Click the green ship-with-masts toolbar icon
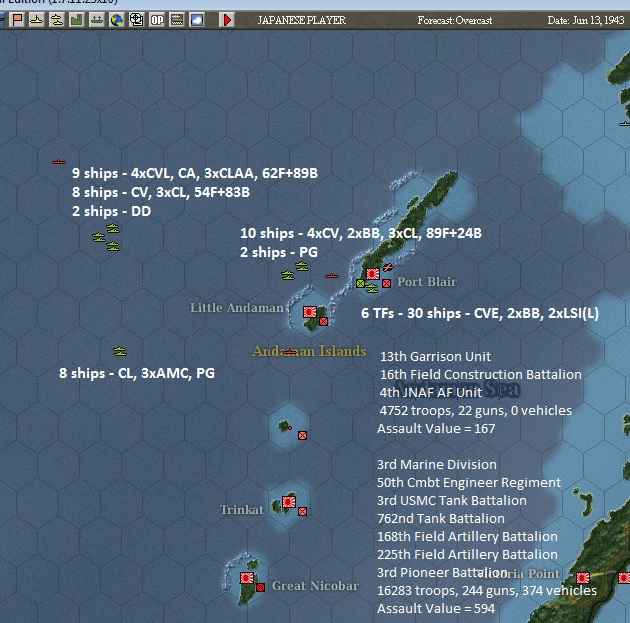Image resolution: width=630 pixels, height=623 pixels. pos(96,20)
